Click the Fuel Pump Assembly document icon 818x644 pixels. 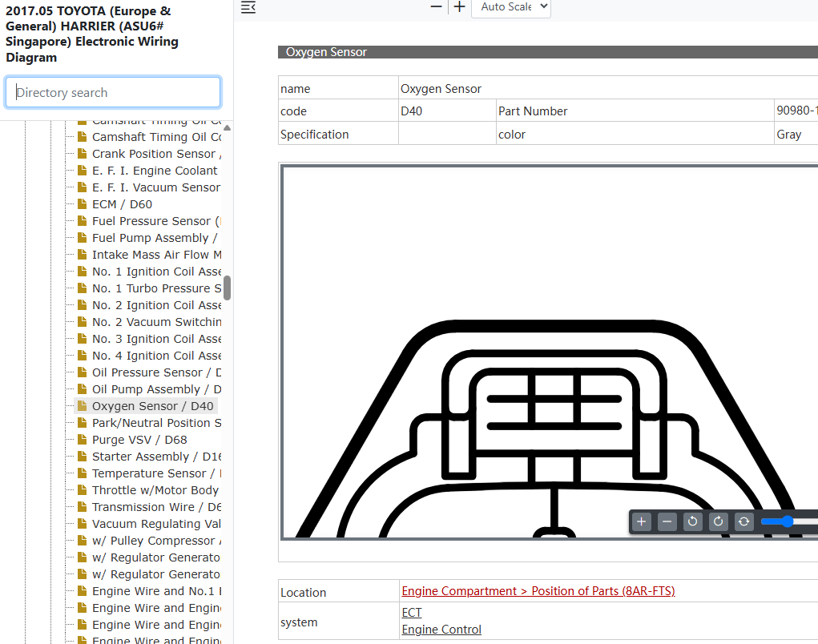click(x=82, y=237)
